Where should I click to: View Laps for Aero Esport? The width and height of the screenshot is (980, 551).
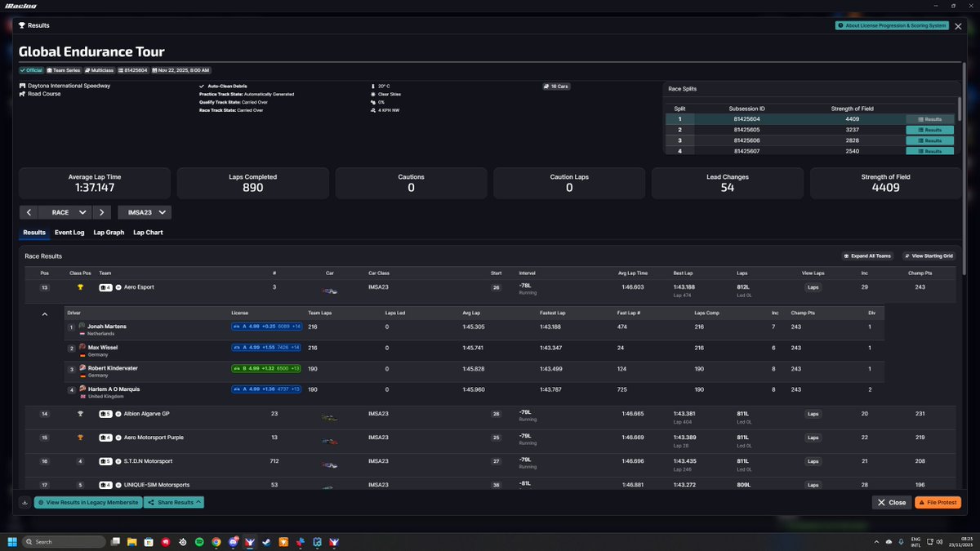[813, 287]
